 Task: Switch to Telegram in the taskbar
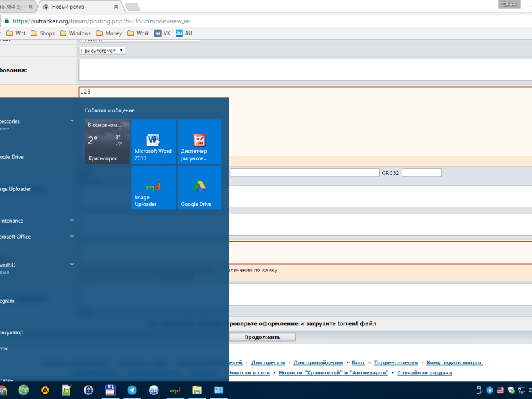pyautogui.click(x=132, y=390)
